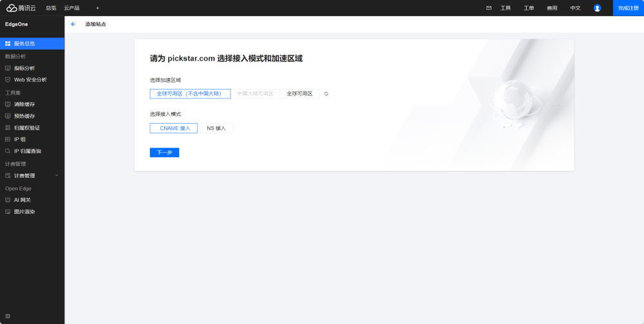Screen dimensions: 644x324
Task: Go back with the blue arrow
Action: (x=73, y=24)
